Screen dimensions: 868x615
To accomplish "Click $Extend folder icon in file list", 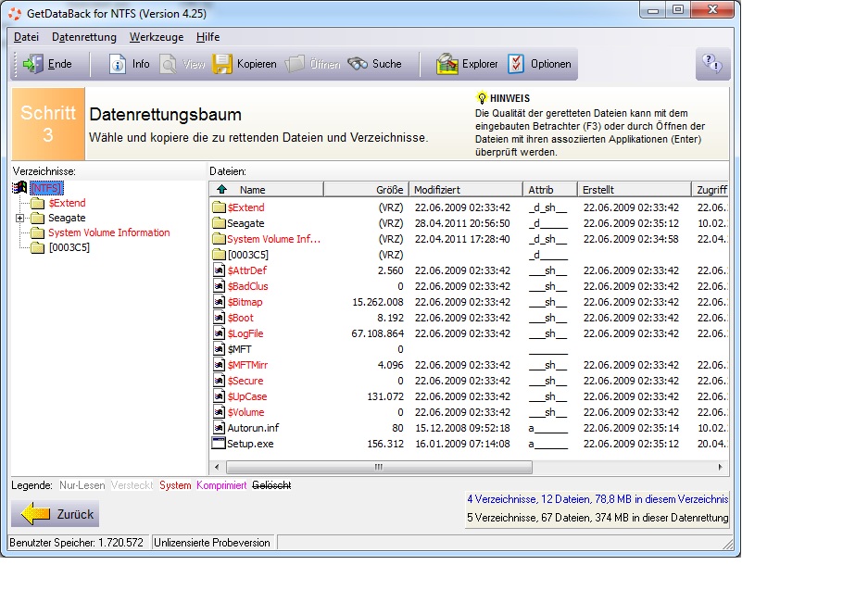I will (220, 207).
